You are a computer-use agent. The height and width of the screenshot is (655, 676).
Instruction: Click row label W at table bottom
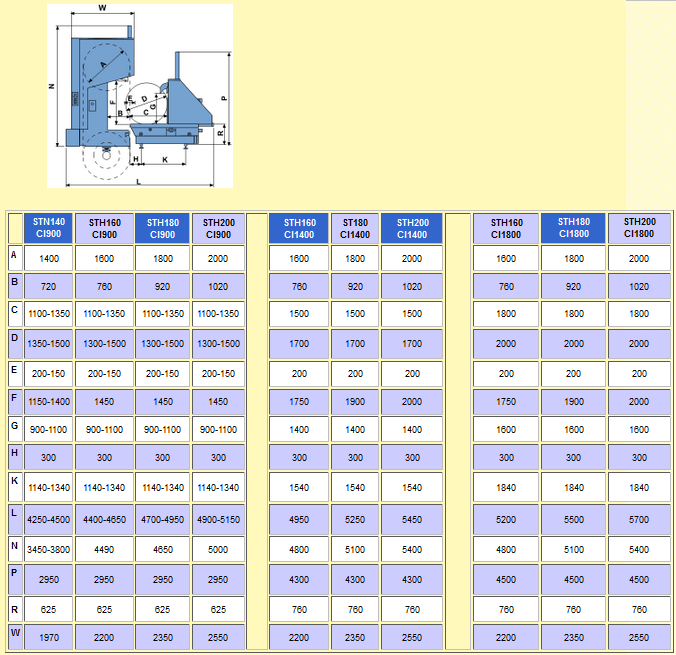click(x=14, y=634)
